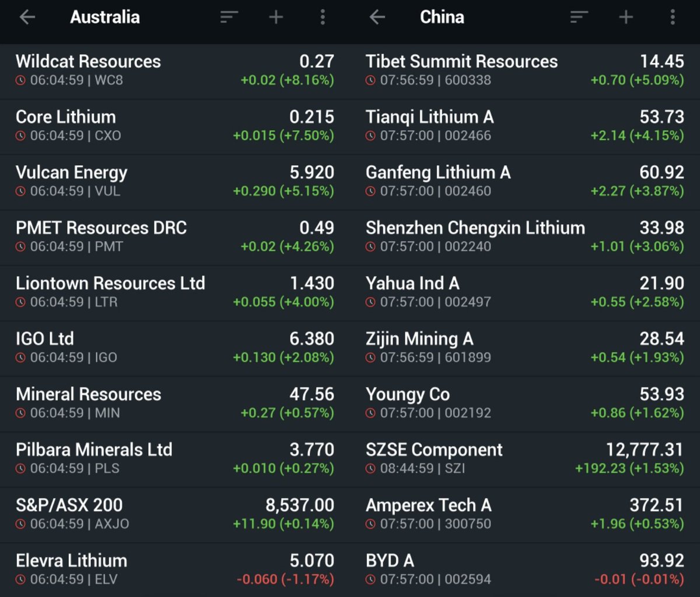Go back from the Australia watchlist
Image resolution: width=700 pixels, height=597 pixels.
pos(27,17)
